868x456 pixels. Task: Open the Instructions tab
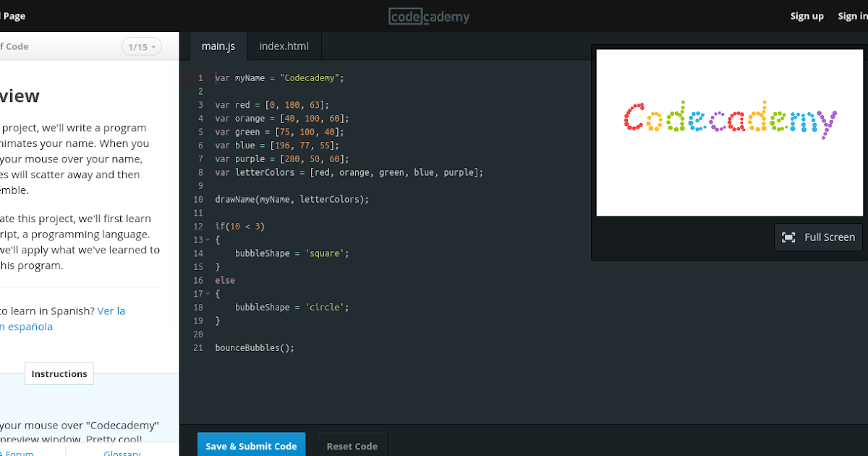[59, 373]
